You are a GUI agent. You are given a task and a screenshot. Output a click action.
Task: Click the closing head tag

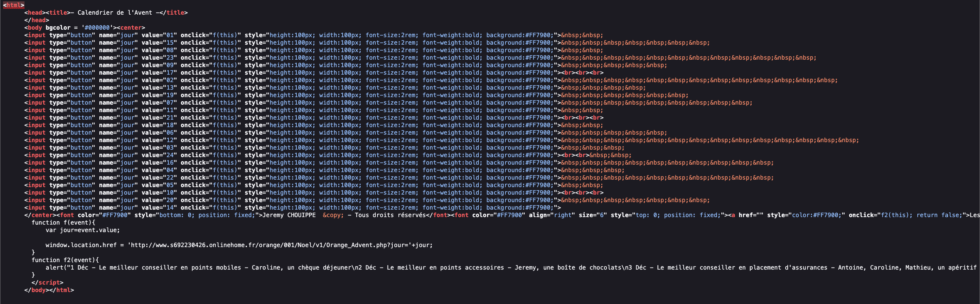click(37, 20)
